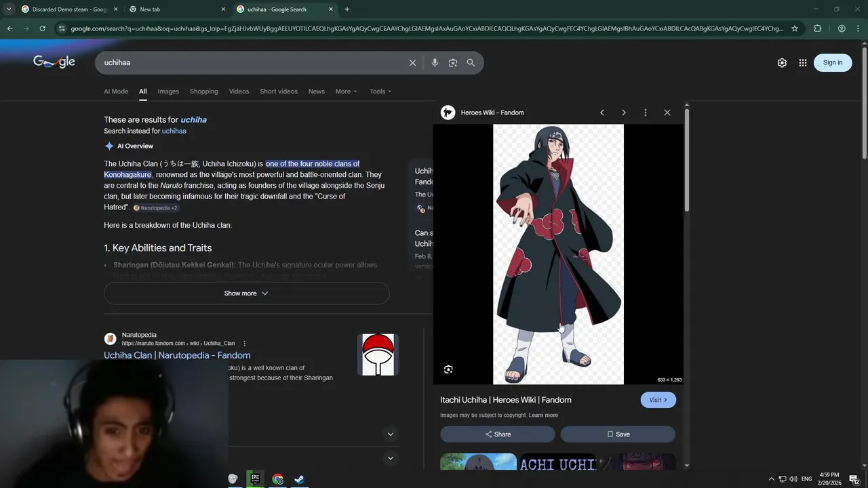Open the Chrome tab search chevron

[x=9, y=9]
